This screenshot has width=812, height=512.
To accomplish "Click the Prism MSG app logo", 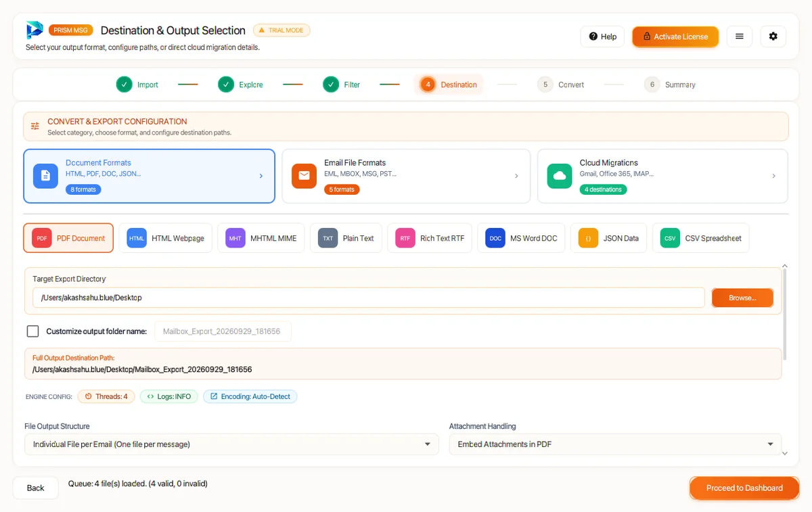I will point(35,30).
